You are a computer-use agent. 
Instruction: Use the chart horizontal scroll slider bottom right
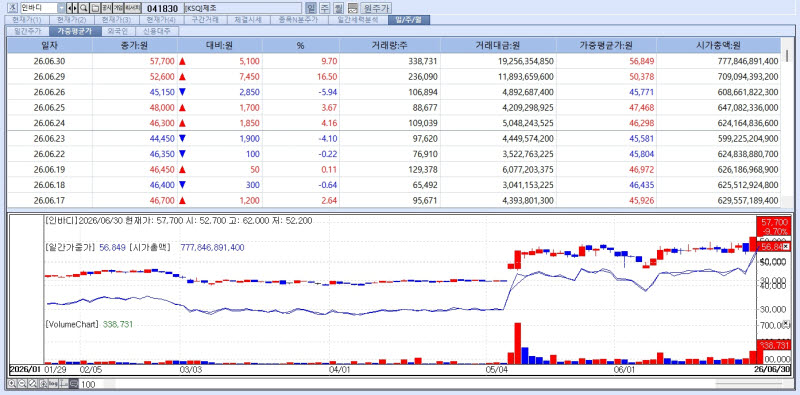748,384
